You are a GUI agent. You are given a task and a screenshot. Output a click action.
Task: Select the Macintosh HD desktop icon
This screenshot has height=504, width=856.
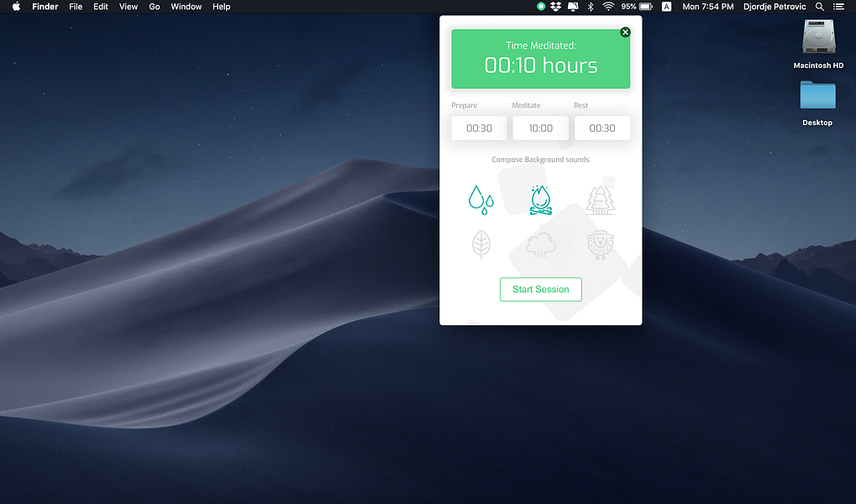click(x=818, y=37)
